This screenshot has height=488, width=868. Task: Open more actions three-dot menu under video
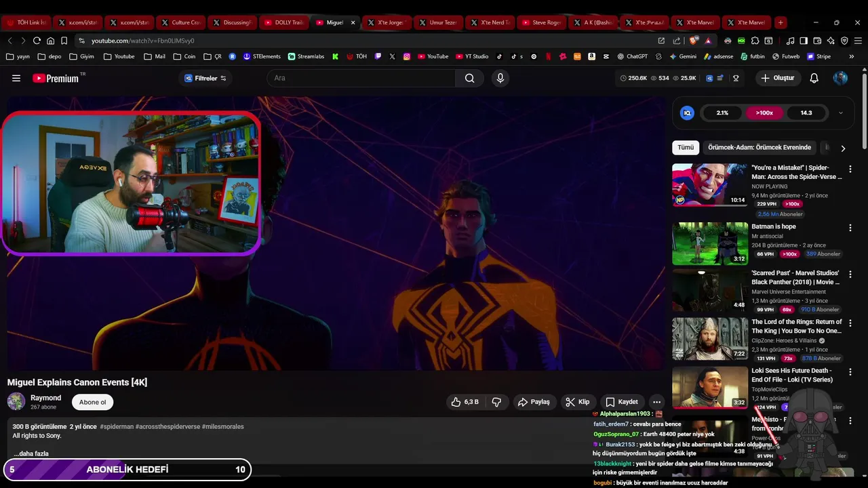[656, 402]
